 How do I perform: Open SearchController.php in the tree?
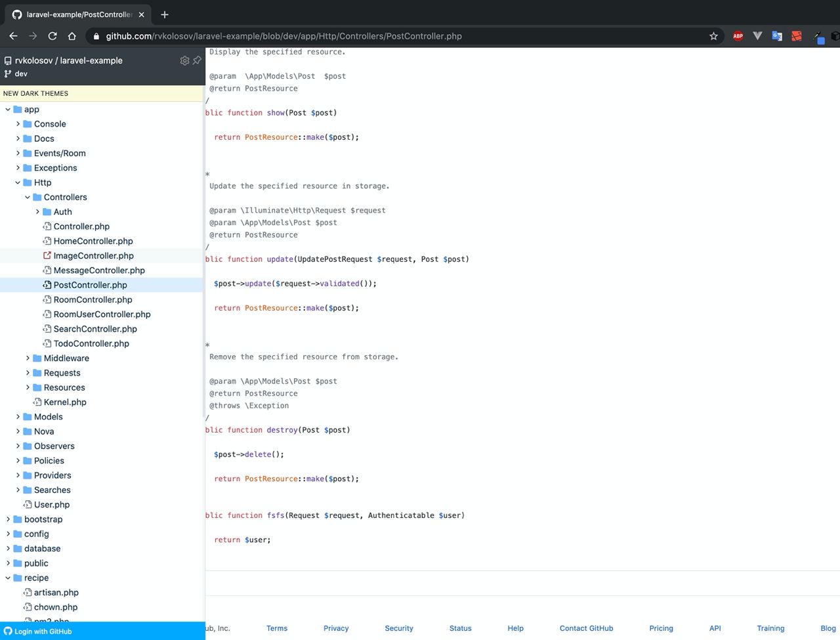point(95,329)
